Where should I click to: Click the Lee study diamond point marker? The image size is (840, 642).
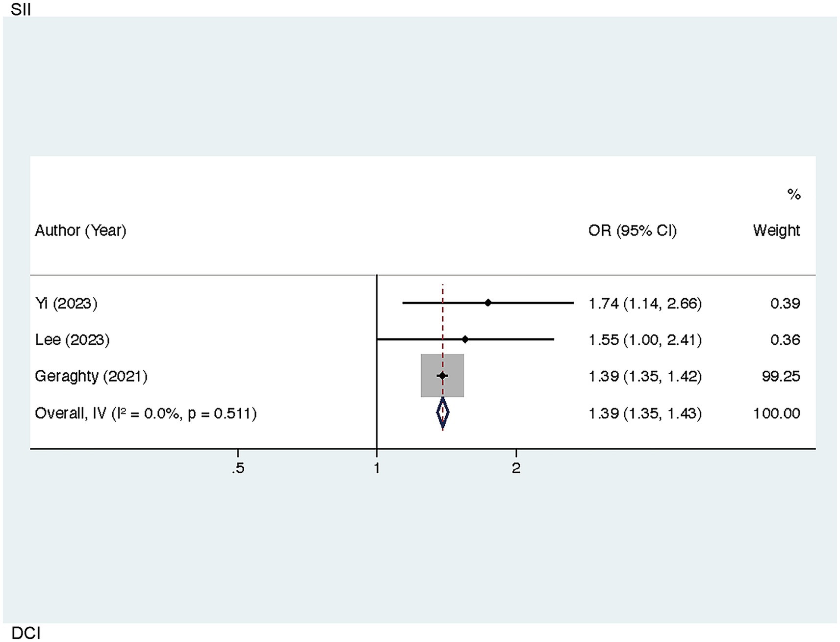click(465, 339)
